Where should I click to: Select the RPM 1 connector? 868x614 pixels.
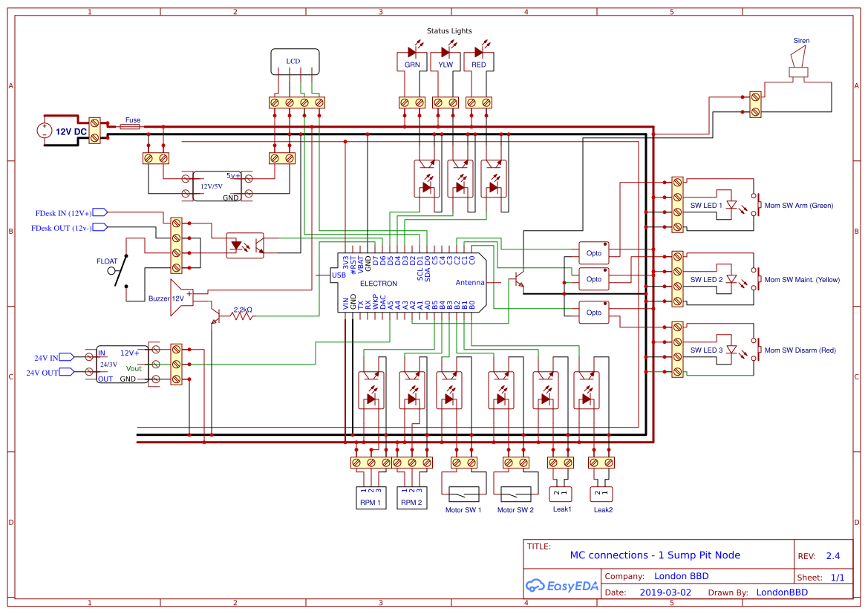(x=371, y=497)
